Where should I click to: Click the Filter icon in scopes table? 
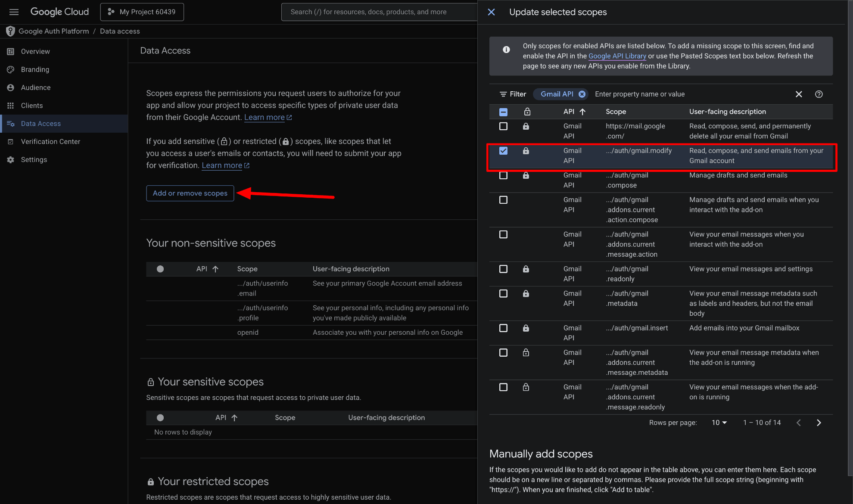pyautogui.click(x=503, y=94)
